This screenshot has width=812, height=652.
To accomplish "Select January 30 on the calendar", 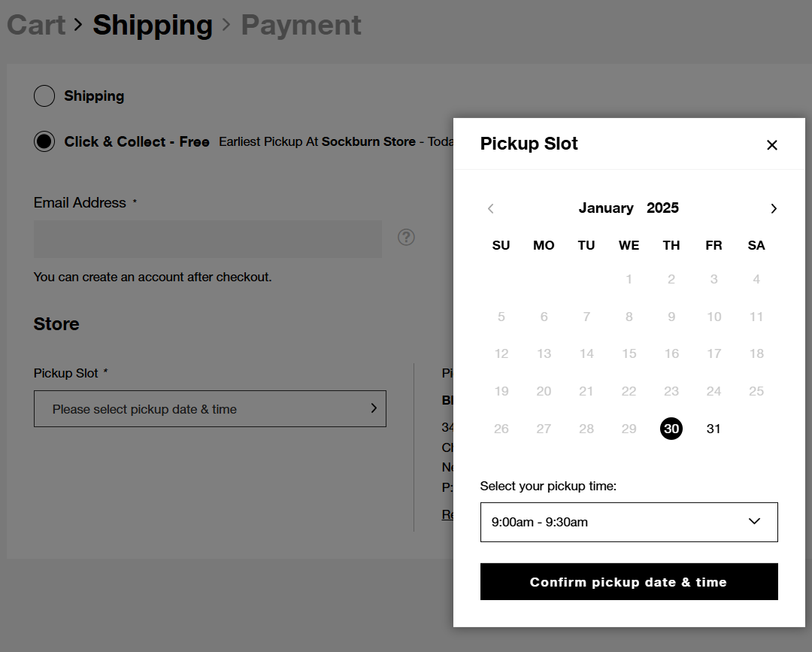I will 671,429.
